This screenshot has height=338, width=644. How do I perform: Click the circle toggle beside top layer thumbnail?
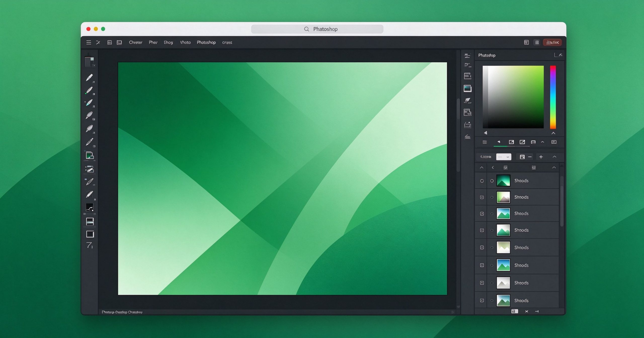click(x=492, y=181)
